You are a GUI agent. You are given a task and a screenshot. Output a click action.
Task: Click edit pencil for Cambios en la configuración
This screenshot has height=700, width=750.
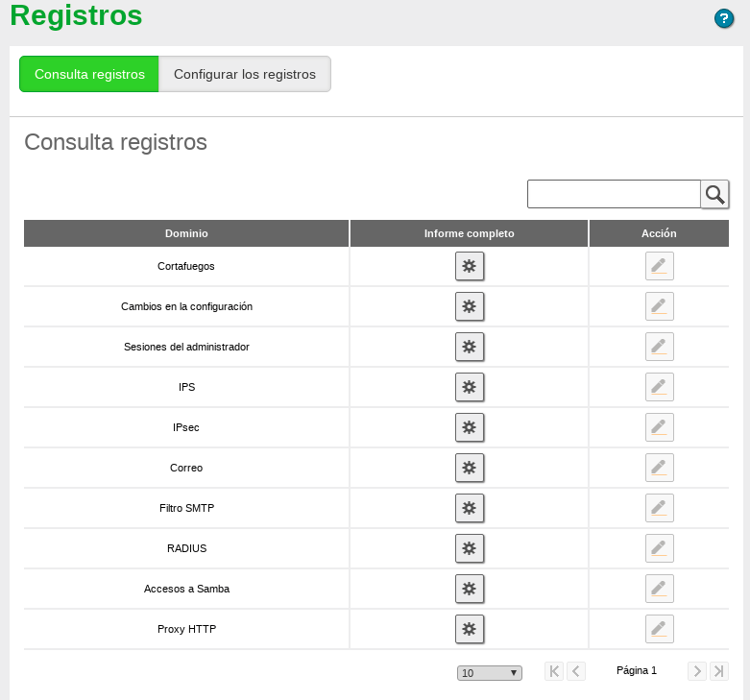click(x=659, y=306)
